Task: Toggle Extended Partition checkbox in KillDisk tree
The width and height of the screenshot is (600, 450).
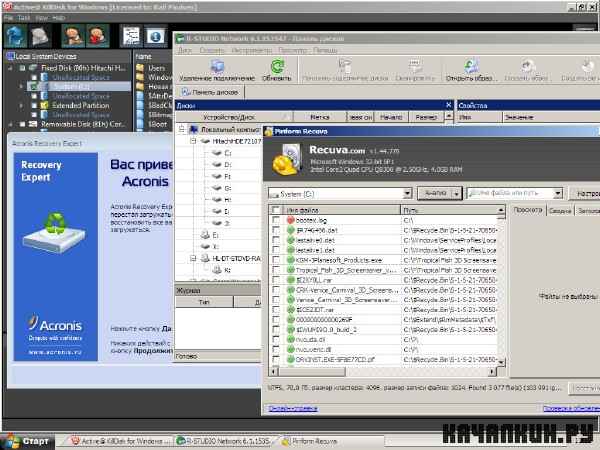Action: 34,105
